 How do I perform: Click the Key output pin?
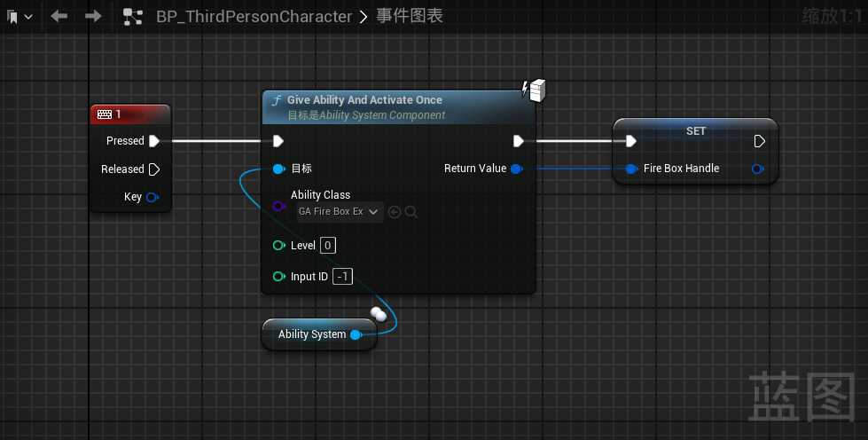[152, 197]
